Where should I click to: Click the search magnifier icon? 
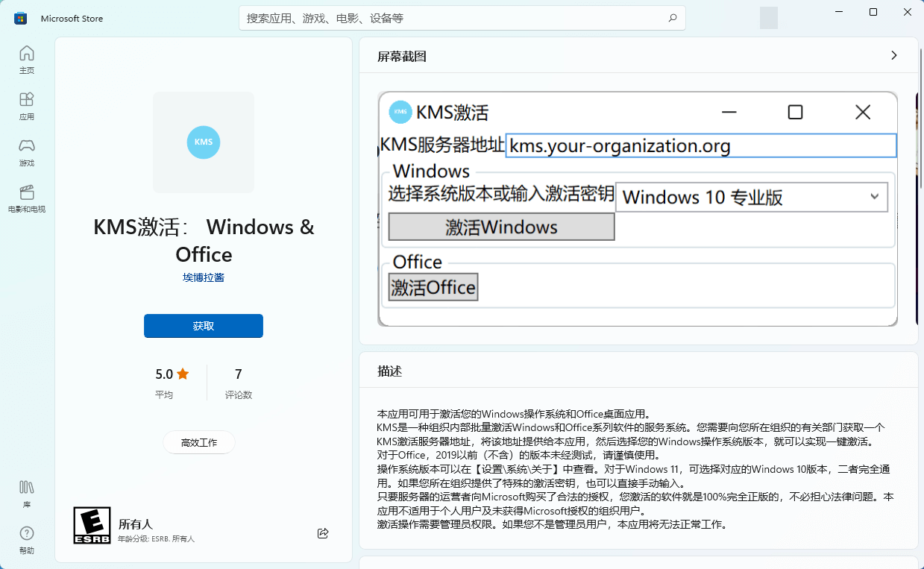672,17
